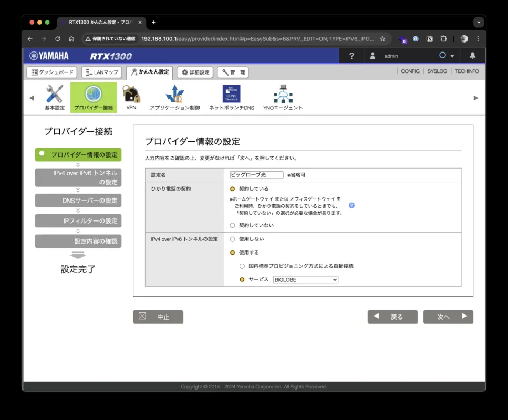Open the サービス BIGLOBE dropdown
The width and height of the screenshot is (508, 420).
(x=305, y=280)
